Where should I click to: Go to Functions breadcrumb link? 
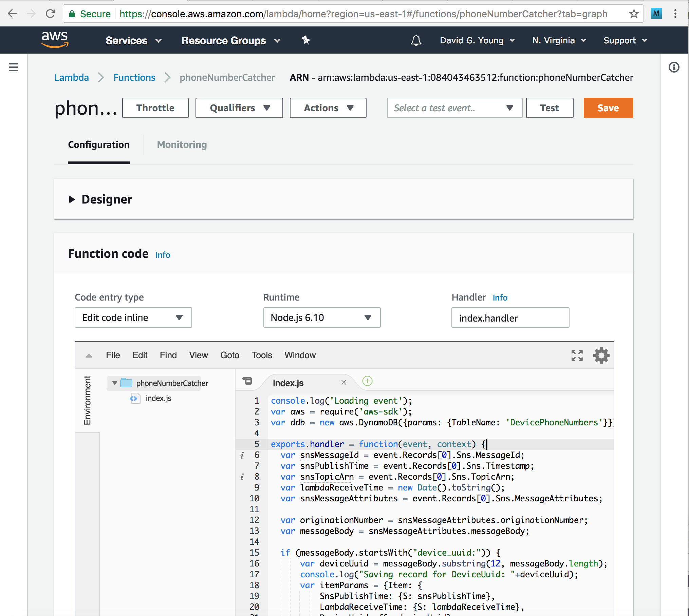pyautogui.click(x=134, y=77)
